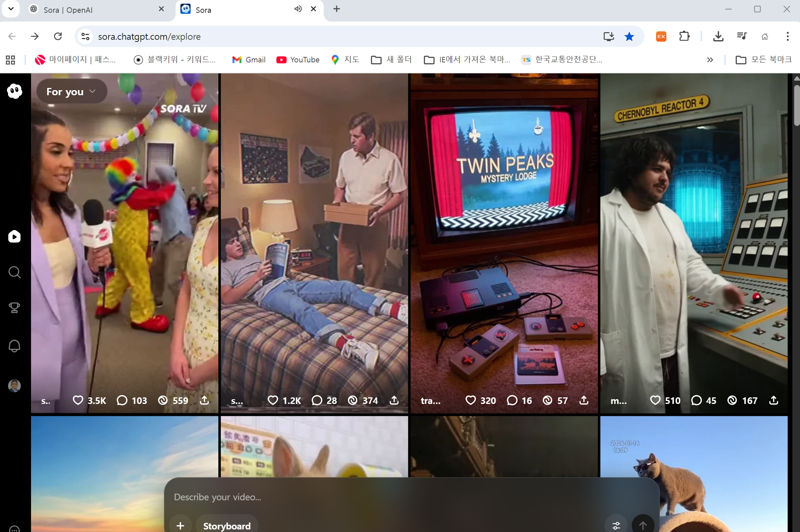Open the media controls icon in toolbar
The width and height of the screenshot is (800, 532).
(x=742, y=36)
